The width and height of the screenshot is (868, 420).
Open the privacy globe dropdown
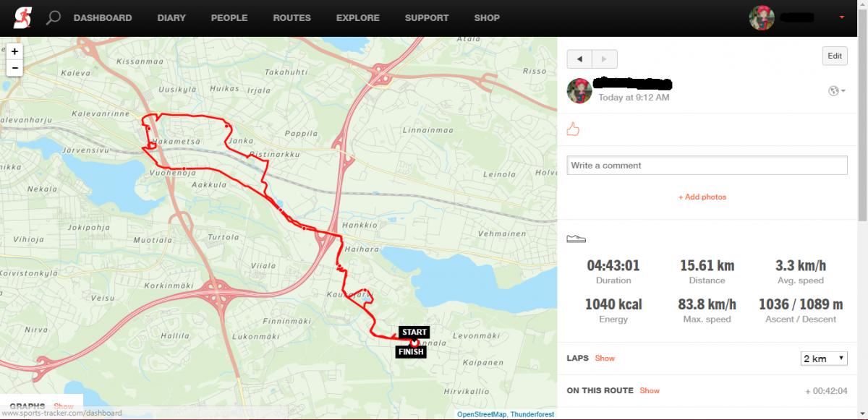[836, 91]
